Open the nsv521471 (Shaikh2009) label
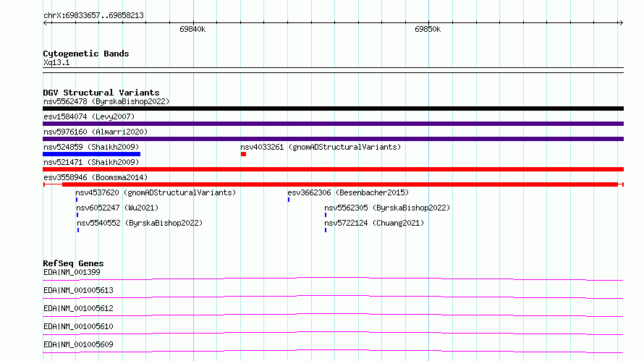 pyautogui.click(x=91, y=162)
